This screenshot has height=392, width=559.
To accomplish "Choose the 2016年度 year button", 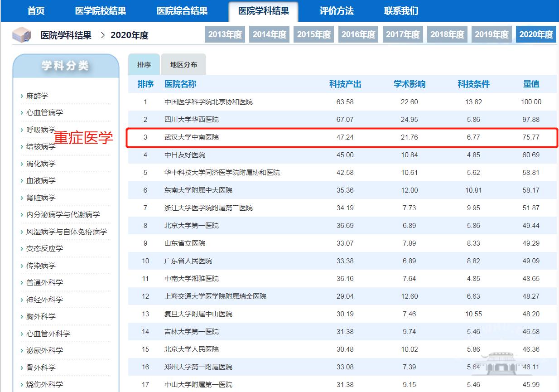I will pyautogui.click(x=358, y=34).
